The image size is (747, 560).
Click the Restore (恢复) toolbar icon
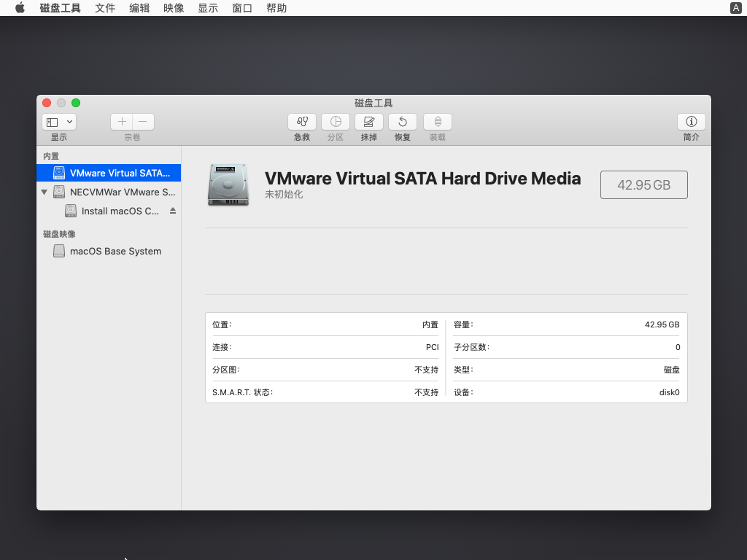click(x=403, y=122)
